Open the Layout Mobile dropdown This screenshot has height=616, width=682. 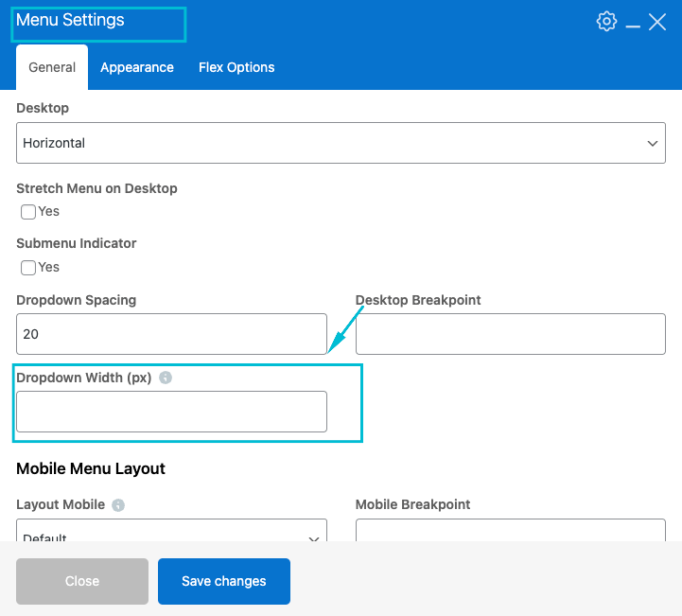tap(171, 532)
